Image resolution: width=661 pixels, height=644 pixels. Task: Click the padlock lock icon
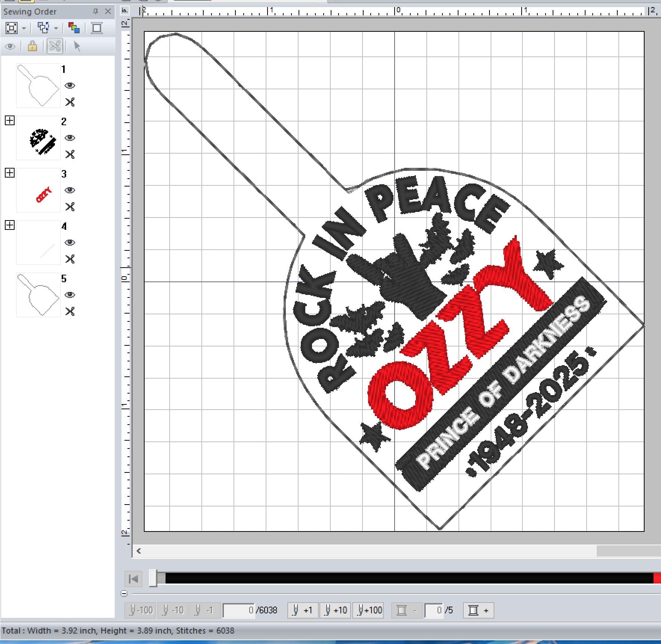click(33, 46)
